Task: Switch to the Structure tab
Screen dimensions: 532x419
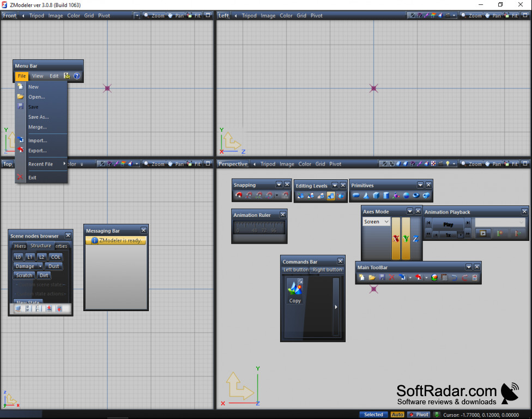Action: [x=41, y=246]
